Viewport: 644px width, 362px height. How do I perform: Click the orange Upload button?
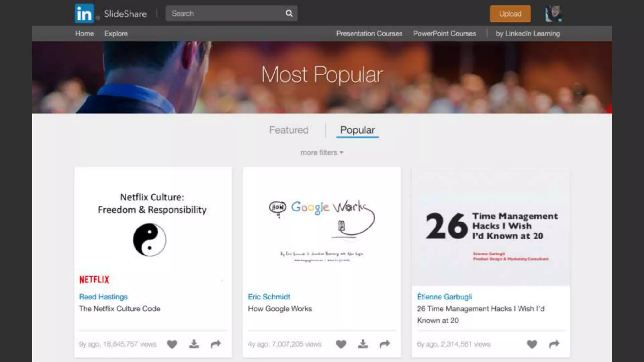[x=510, y=14]
